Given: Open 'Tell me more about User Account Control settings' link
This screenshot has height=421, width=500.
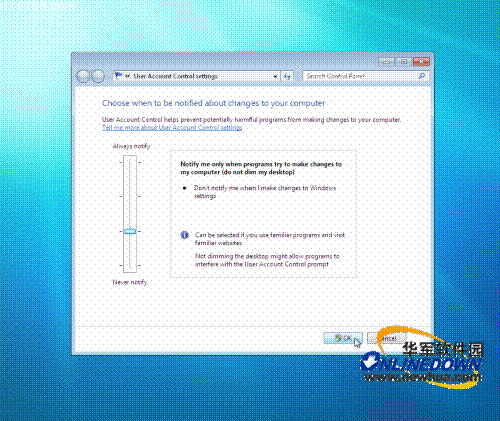Looking at the screenshot, I should coord(172,128).
